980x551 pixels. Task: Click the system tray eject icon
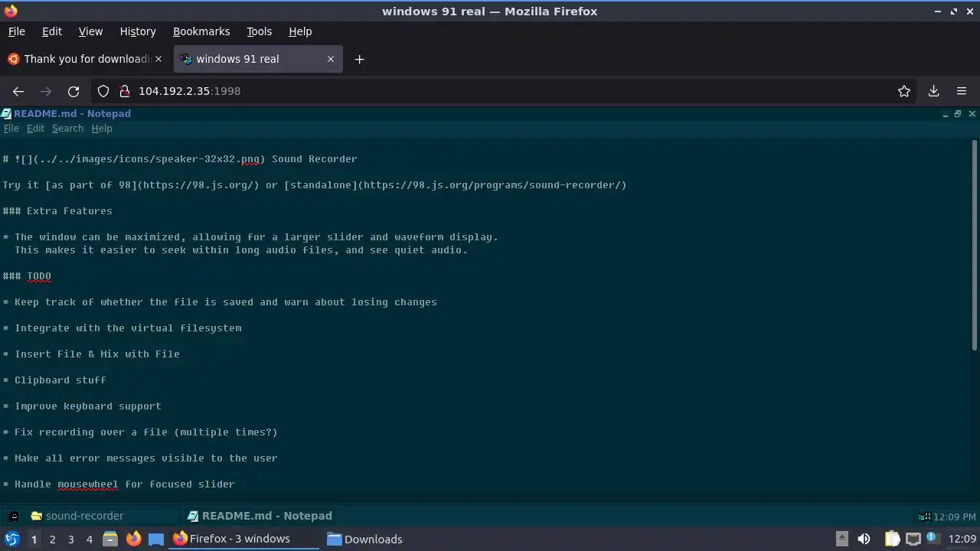pos(841,539)
